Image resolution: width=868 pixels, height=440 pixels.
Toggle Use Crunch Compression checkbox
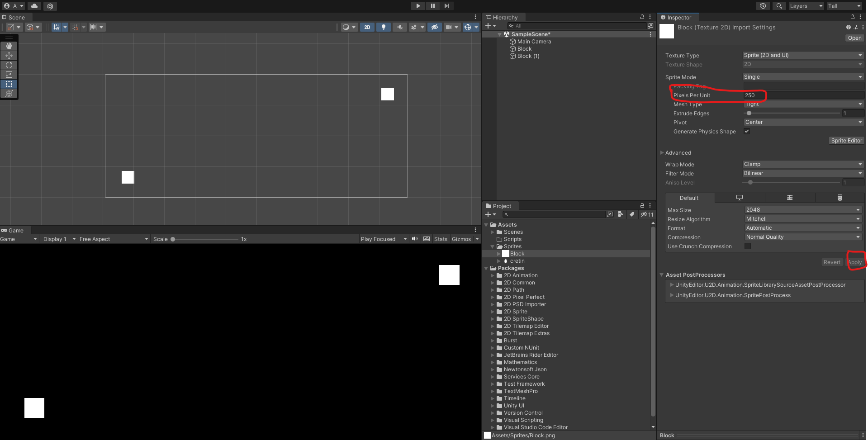[748, 246]
